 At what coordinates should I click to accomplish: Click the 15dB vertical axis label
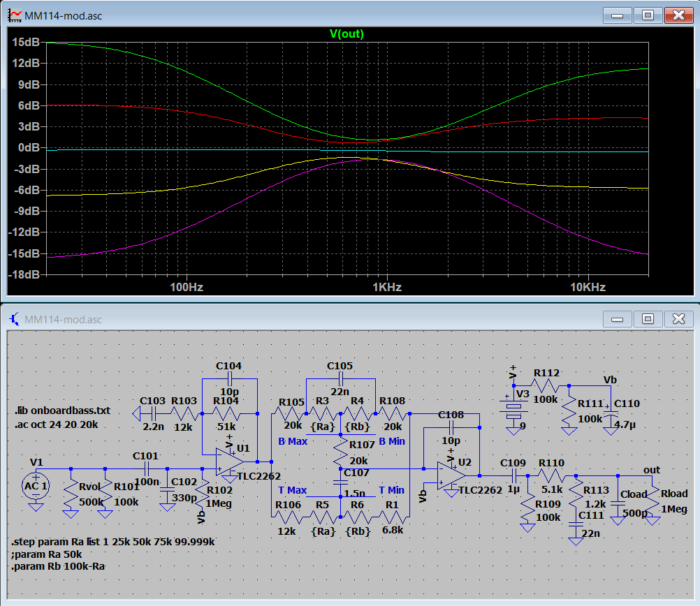click(26, 43)
